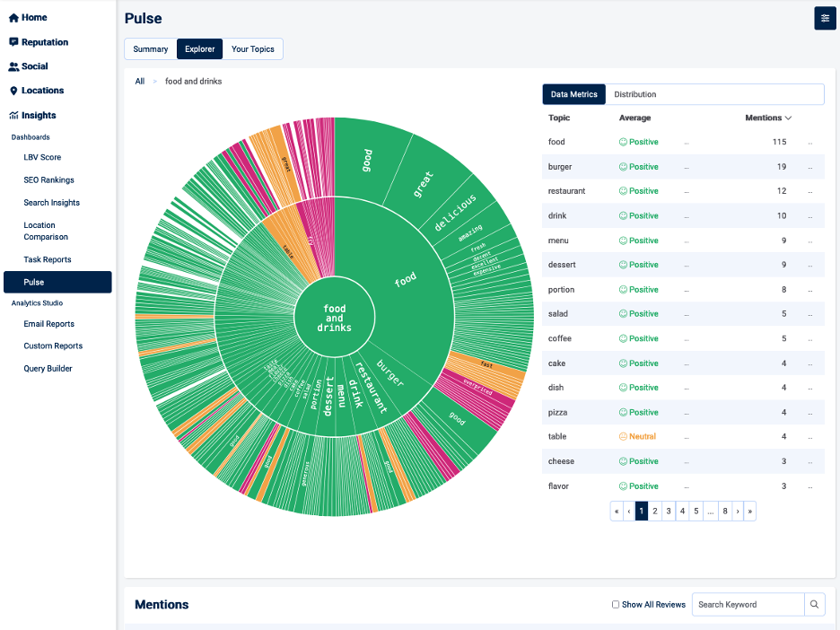Click the Reputation chat icon
This screenshot has height=630, width=840.
pos(13,42)
